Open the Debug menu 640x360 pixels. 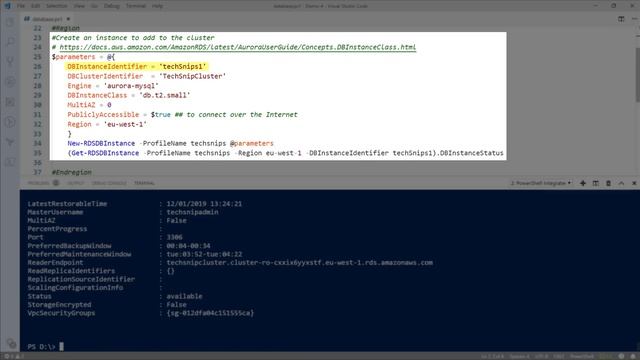[x=111, y=6]
